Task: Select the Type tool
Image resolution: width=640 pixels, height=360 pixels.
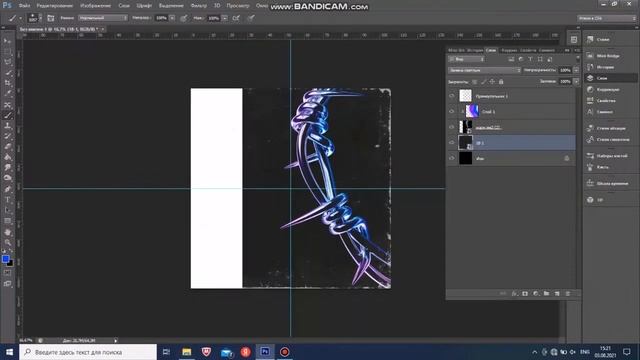Action: 8,200
